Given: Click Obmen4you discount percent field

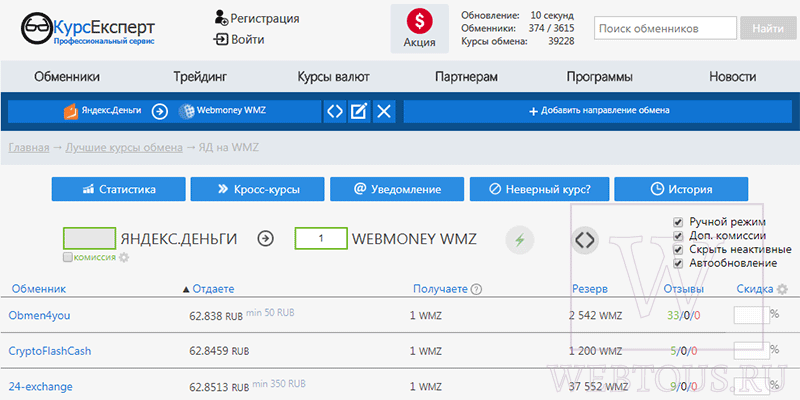Looking at the screenshot, I should tap(752, 315).
